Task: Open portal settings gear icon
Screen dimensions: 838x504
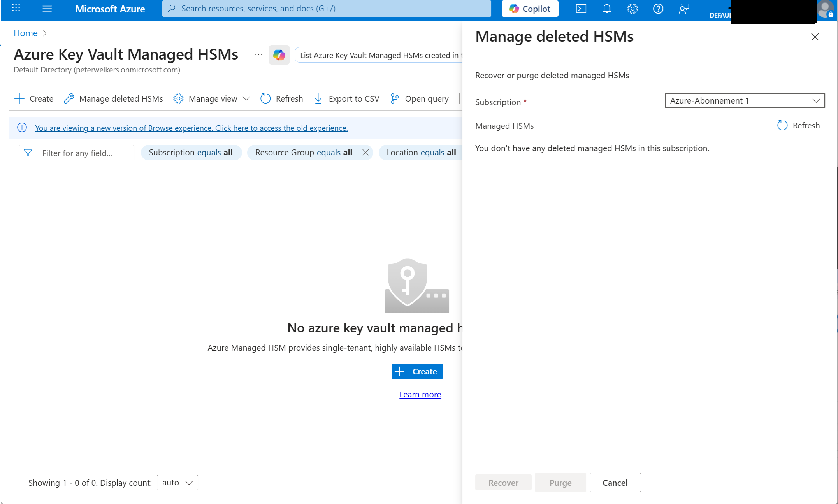Action: [x=632, y=9]
